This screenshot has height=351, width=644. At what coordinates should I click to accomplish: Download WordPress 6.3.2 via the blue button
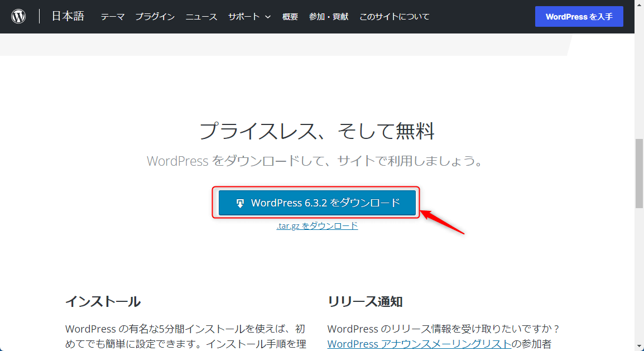(x=317, y=203)
